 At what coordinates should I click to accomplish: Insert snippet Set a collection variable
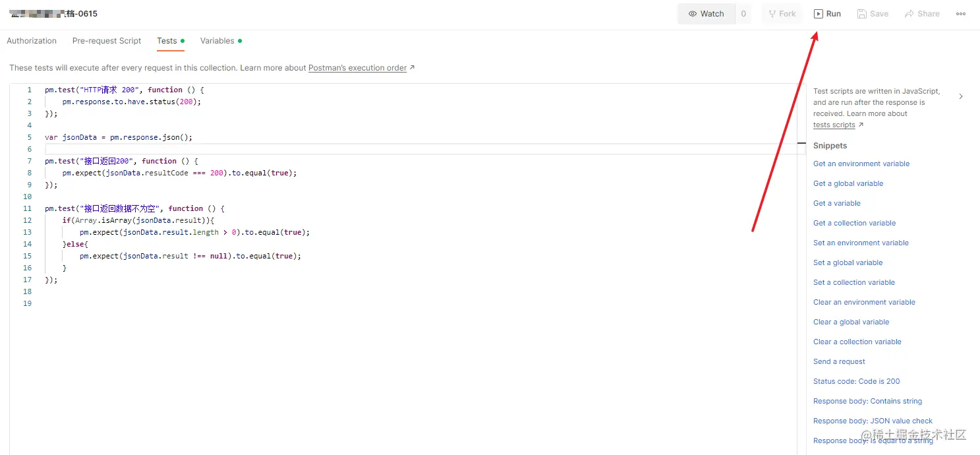(854, 282)
